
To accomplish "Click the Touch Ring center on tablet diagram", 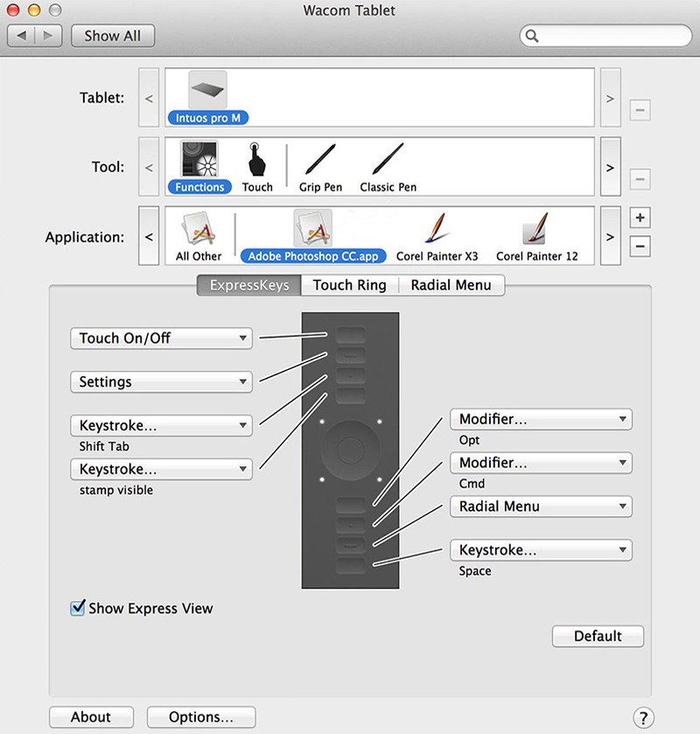I will pos(350,451).
